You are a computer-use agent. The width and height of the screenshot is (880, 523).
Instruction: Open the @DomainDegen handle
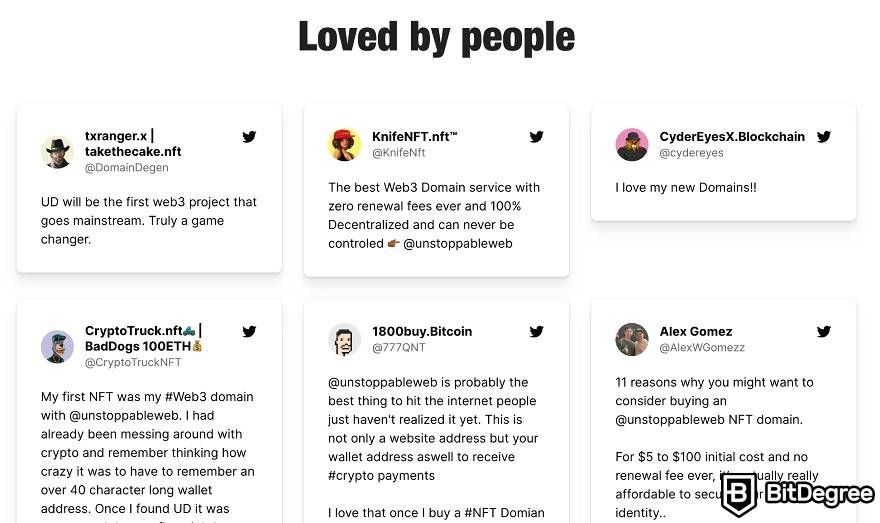[x=126, y=167]
